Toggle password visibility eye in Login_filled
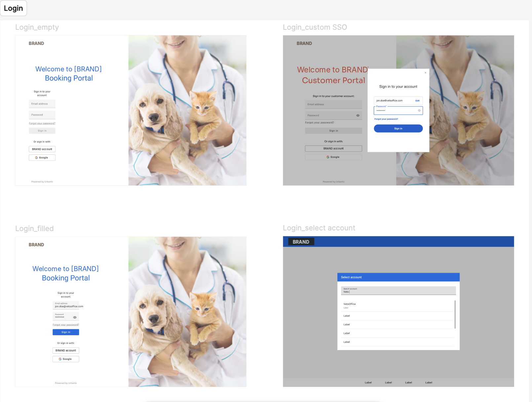Screen dimensions: 532x402 75,317
